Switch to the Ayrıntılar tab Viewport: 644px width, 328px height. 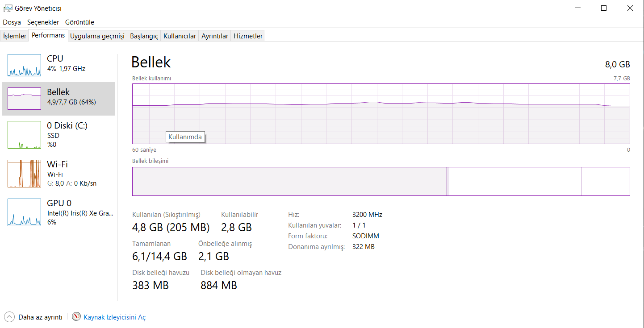coord(215,36)
